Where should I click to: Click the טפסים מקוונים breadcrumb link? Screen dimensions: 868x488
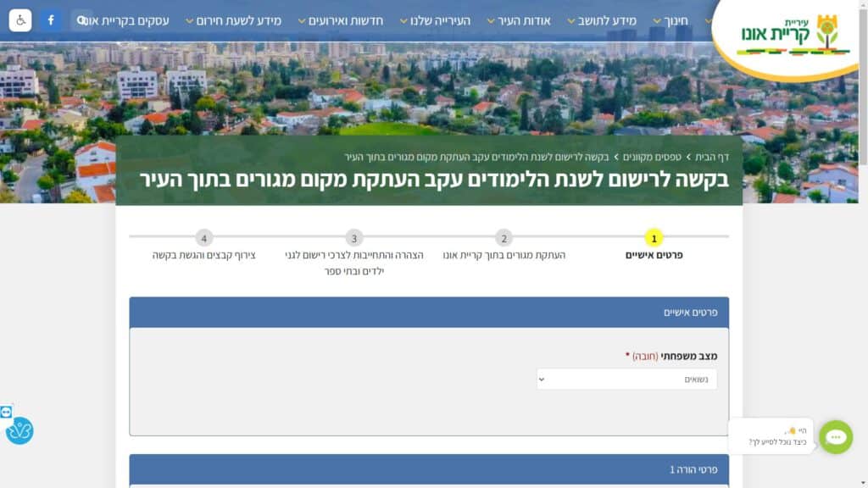(649, 157)
